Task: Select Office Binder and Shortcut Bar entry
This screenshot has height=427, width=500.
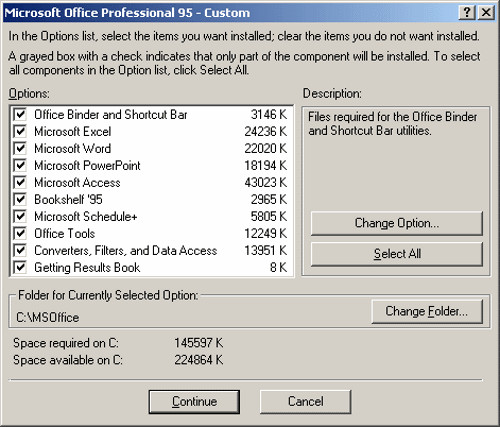Action: 111,115
